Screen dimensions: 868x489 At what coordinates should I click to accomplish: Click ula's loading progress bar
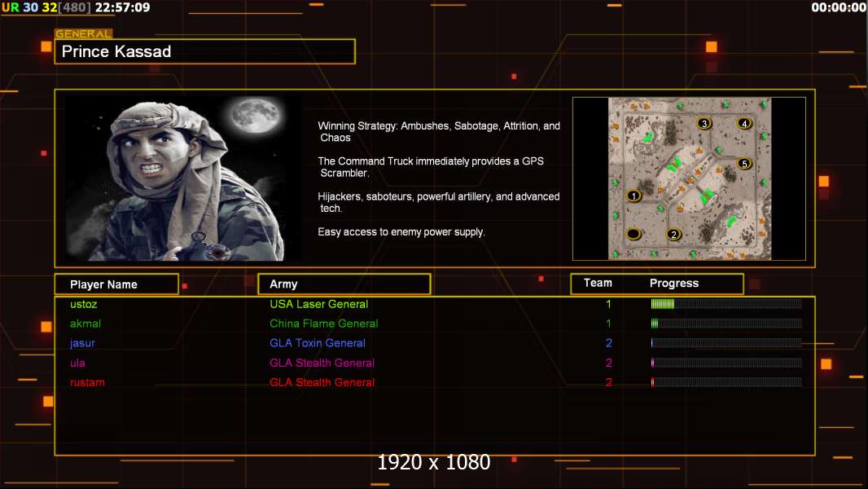coord(726,363)
